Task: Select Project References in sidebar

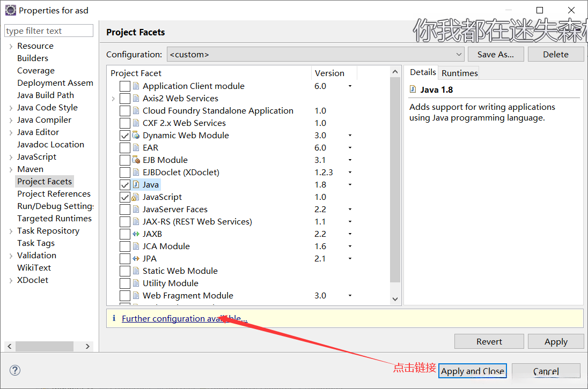Action: tap(54, 193)
